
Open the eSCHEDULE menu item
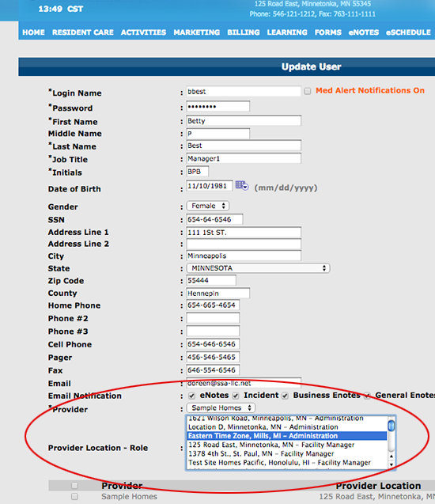(x=408, y=32)
